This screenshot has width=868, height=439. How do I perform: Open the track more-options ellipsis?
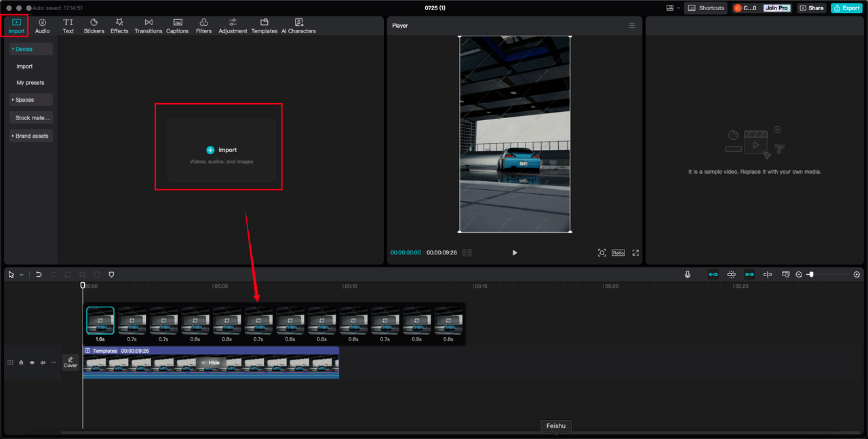(54, 362)
